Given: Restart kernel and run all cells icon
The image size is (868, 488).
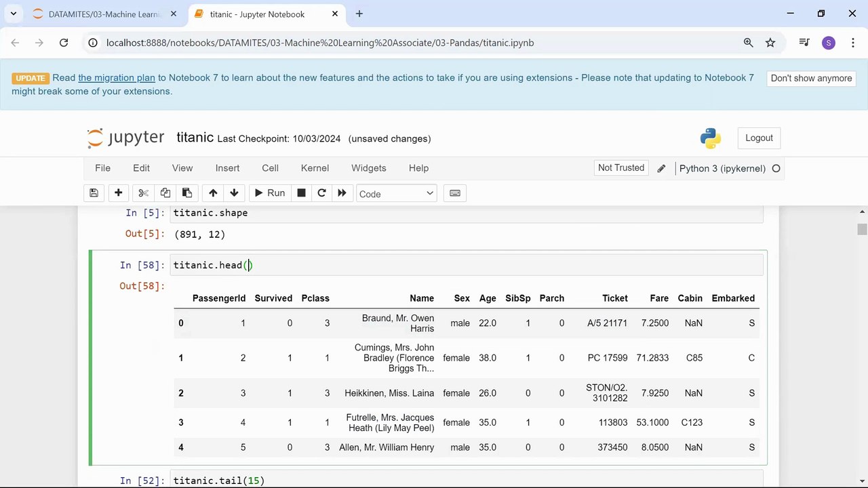Looking at the screenshot, I should 342,193.
